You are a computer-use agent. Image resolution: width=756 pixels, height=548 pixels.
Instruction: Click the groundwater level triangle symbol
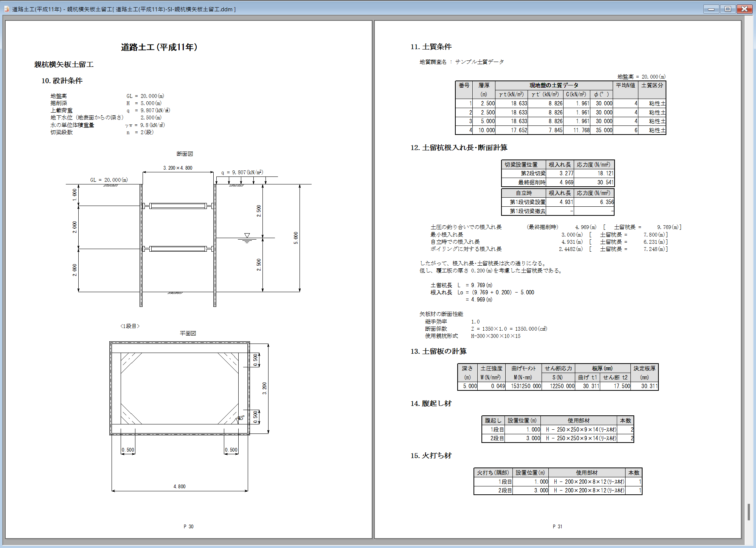point(247,235)
